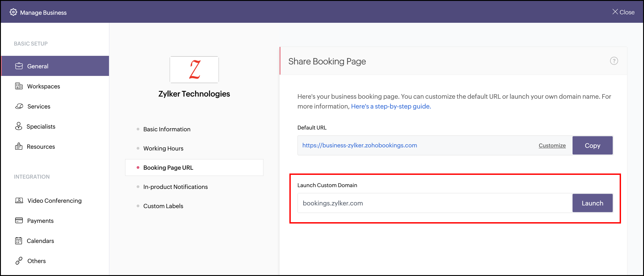
Task: Click the Others link icon
Action: (x=19, y=261)
